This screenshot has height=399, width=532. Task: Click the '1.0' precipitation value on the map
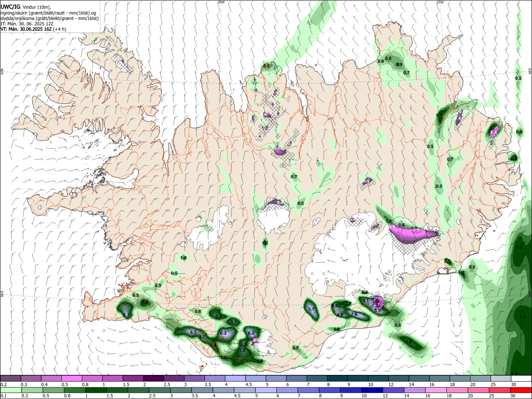click(x=183, y=258)
